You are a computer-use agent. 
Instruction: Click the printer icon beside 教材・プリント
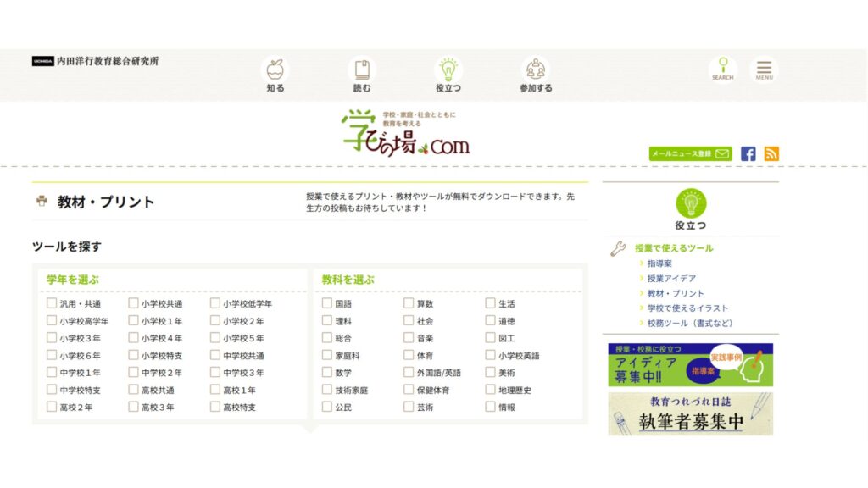tap(42, 201)
